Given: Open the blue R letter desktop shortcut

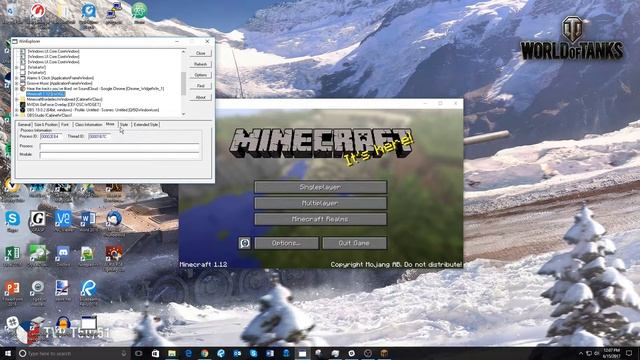Looking at the screenshot, I should [x=88, y=288].
